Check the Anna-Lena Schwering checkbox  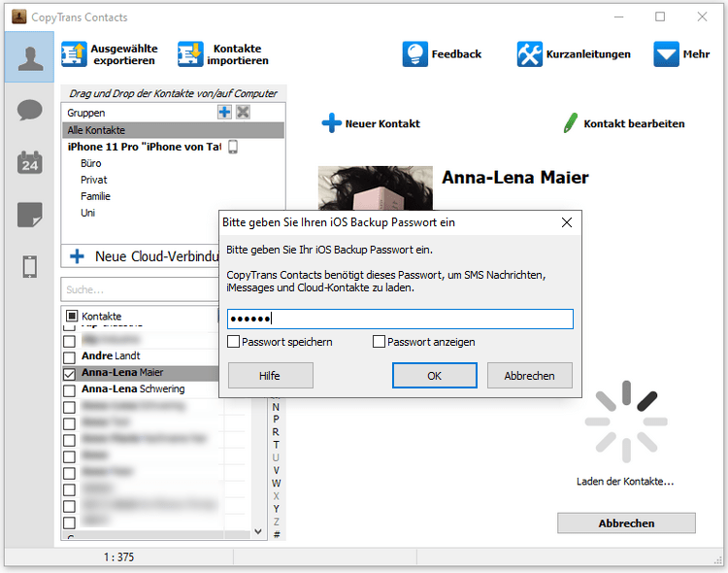(69, 390)
